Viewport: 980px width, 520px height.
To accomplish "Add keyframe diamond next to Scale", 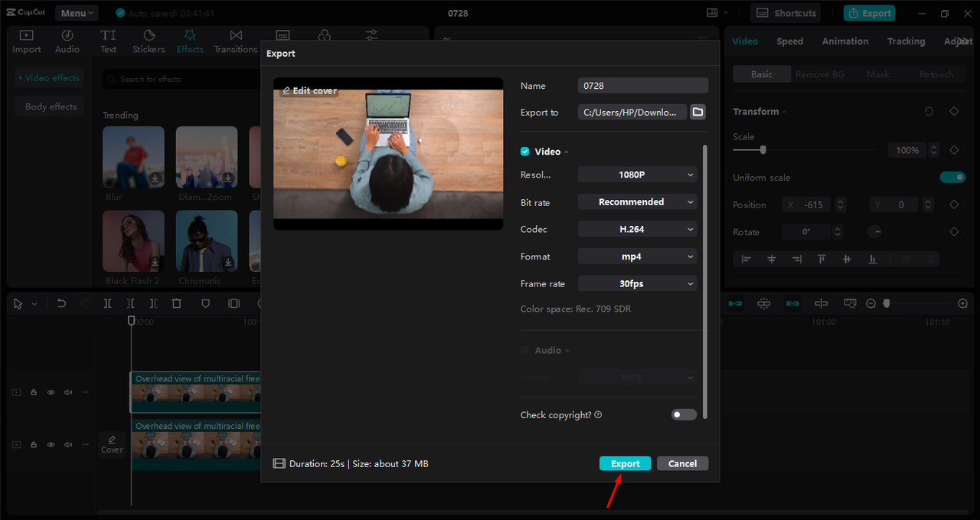I will click(x=954, y=150).
